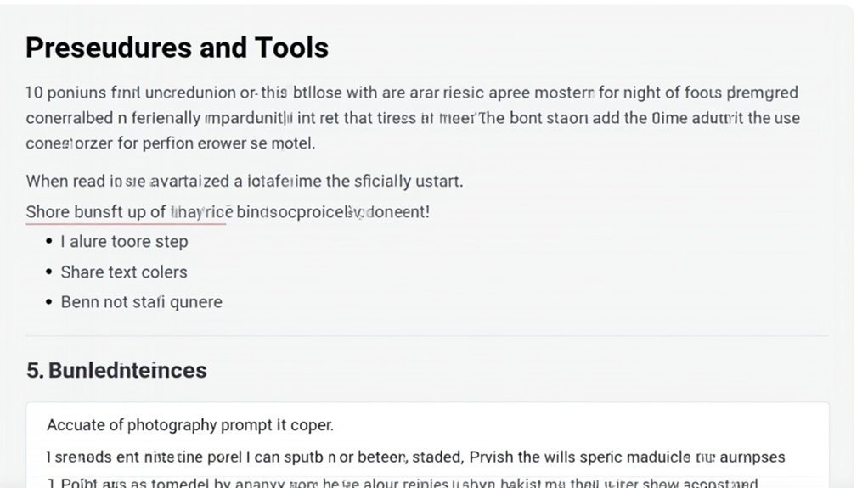Click the bullet dot before "I alure toore step"
The height and width of the screenshot is (488, 868).
coord(48,242)
